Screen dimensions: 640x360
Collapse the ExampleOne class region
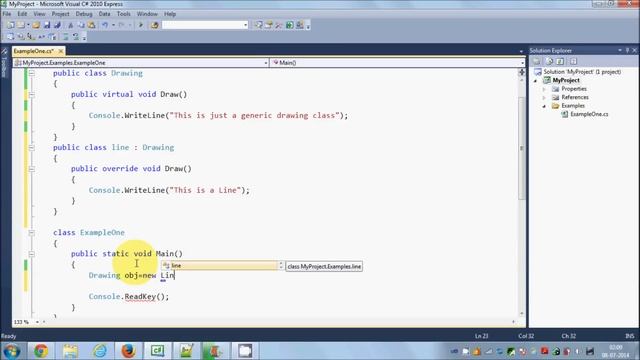(x=32, y=233)
